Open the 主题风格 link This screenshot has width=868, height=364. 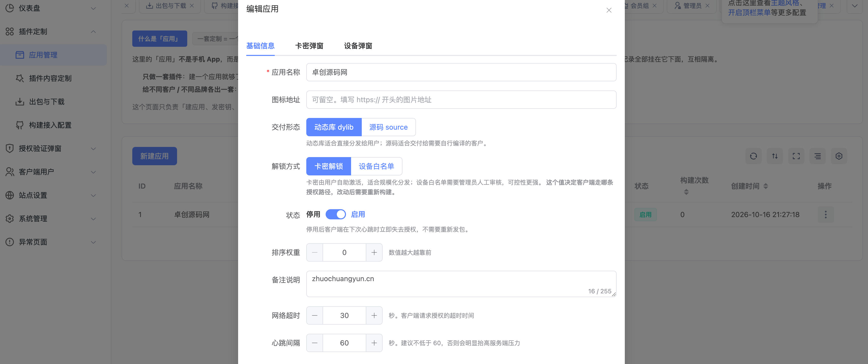(x=785, y=3)
